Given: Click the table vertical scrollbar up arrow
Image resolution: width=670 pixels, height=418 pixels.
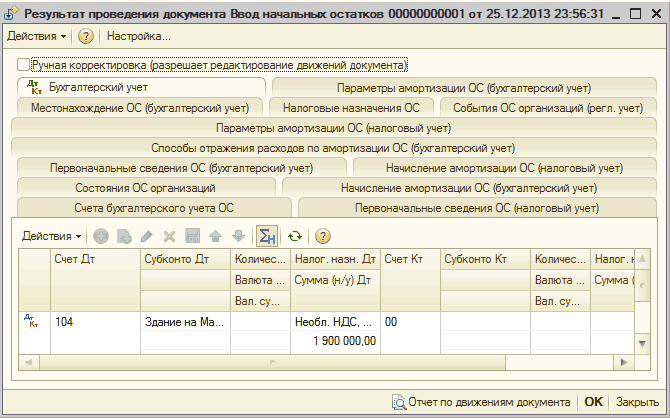Looking at the screenshot, I should (x=642, y=259).
